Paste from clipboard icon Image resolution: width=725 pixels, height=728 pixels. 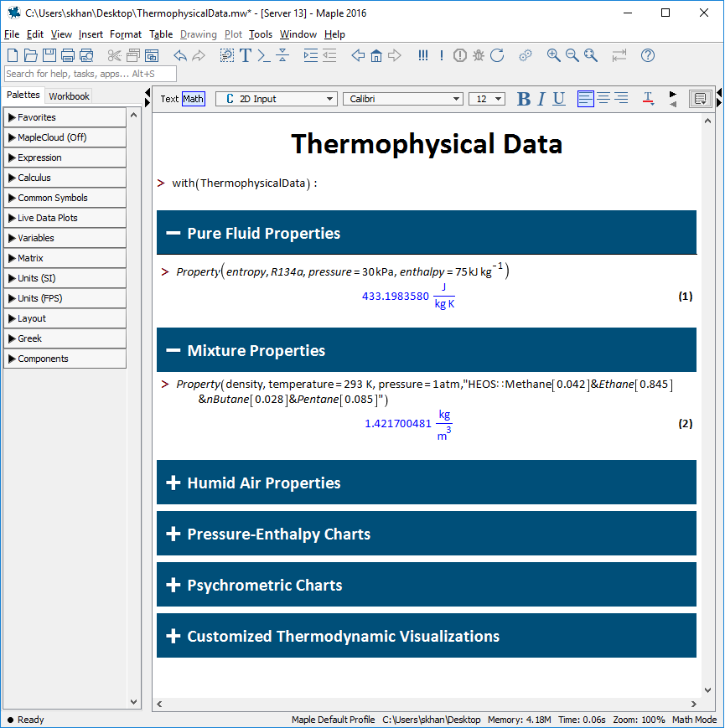point(152,55)
